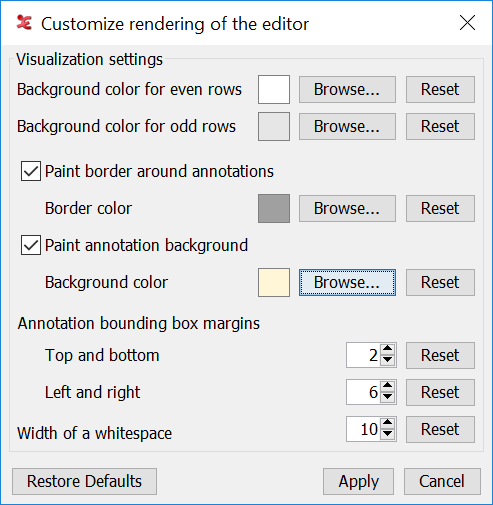
Task: Browse for annotation Background color
Action: [x=347, y=283]
